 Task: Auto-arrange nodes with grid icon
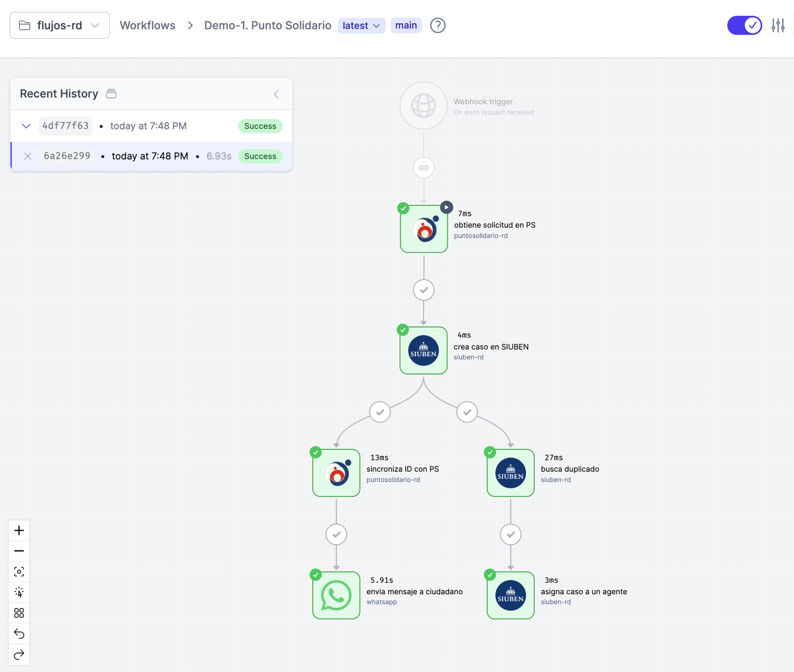[19, 613]
